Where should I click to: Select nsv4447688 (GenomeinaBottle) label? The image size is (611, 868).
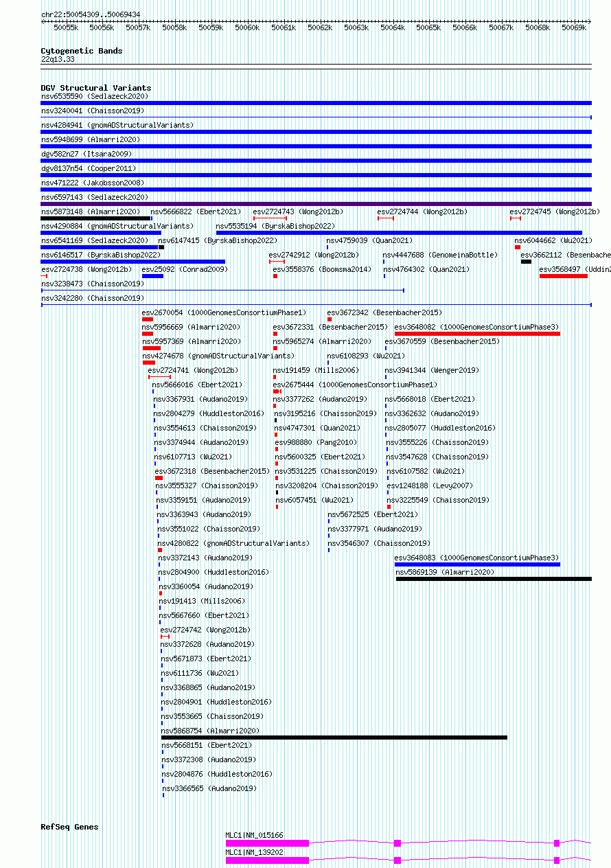pos(440,255)
